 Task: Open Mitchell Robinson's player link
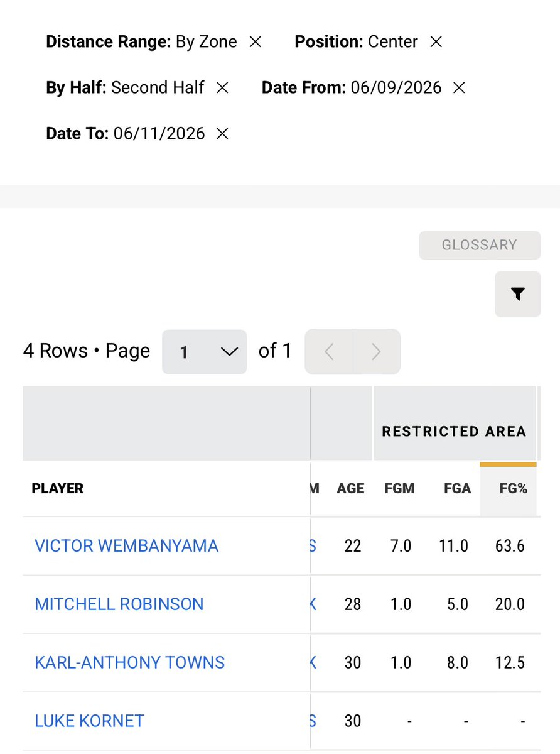click(119, 604)
